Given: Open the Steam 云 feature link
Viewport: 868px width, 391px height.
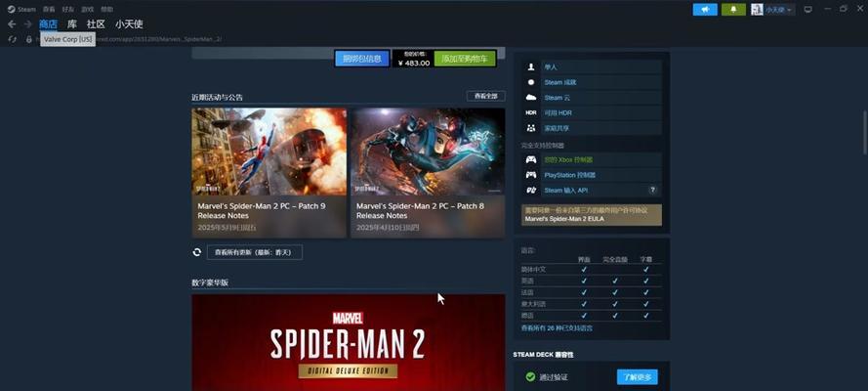Looking at the screenshot, I should [558, 98].
